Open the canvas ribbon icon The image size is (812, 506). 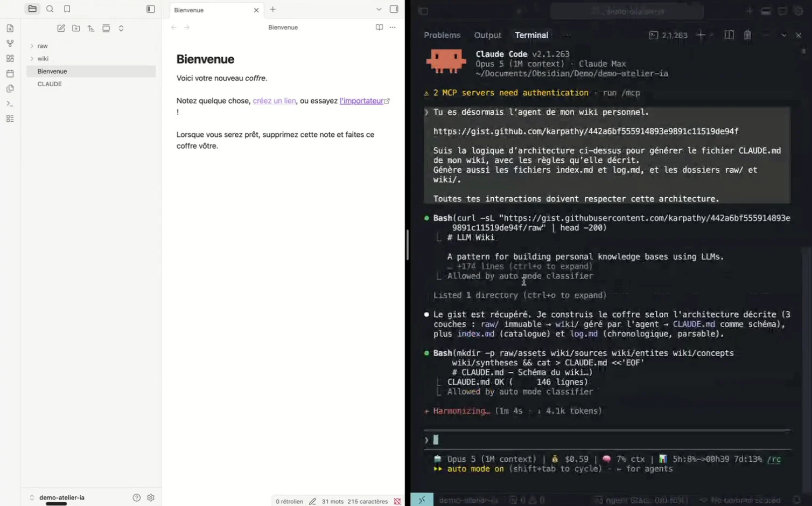click(x=10, y=58)
